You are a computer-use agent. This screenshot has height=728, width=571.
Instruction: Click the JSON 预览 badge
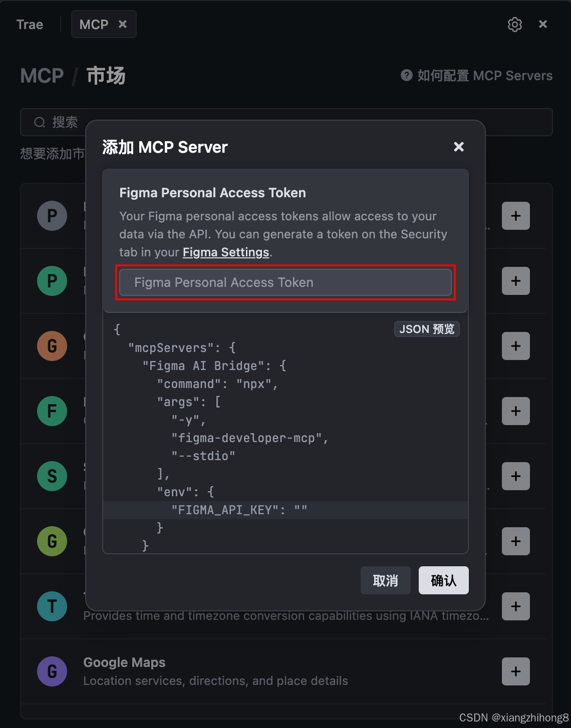click(427, 329)
